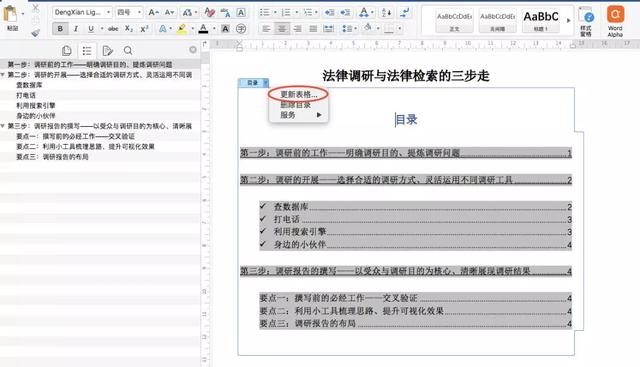Image resolution: width=640 pixels, height=367 pixels.
Task: Click the enclosed character 字 icon
Action: coord(241,29)
